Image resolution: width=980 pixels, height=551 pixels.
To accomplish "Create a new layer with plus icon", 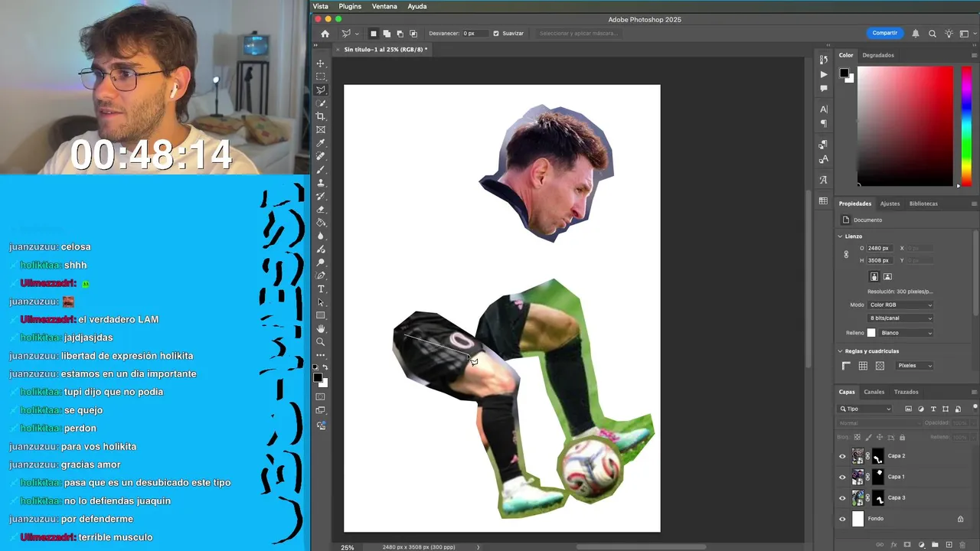I will (x=949, y=545).
